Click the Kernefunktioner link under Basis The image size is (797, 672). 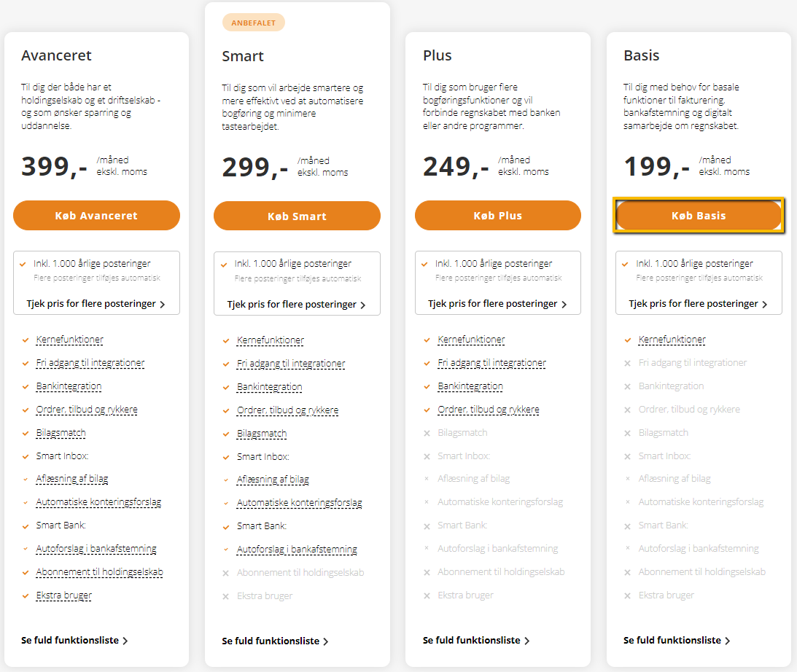(672, 340)
